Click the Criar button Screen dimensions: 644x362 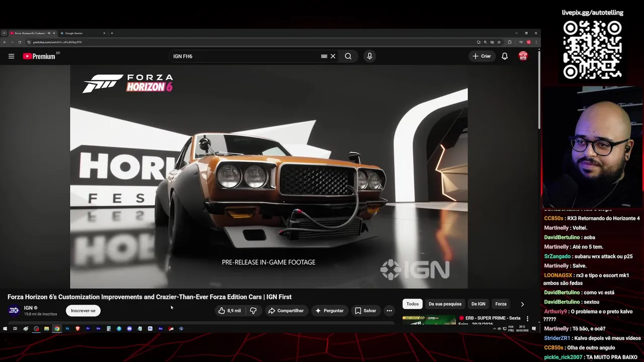coord(481,56)
